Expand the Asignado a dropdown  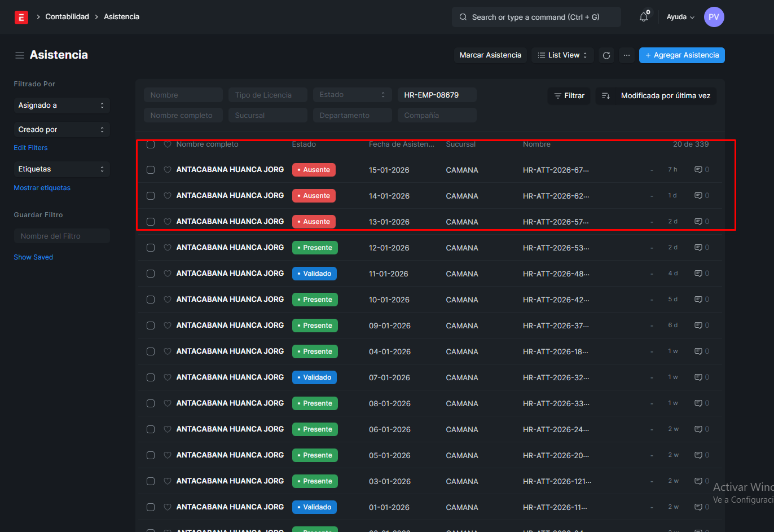61,105
